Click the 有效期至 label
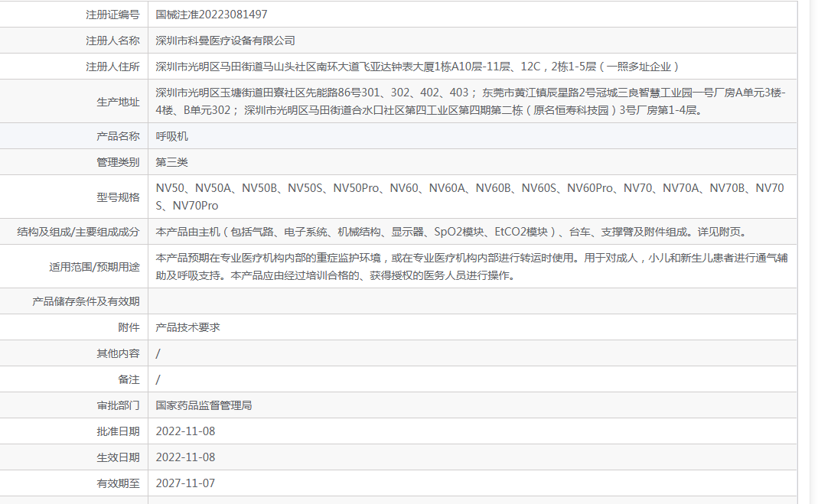Screen dimensions: 818x504 click(x=118, y=483)
